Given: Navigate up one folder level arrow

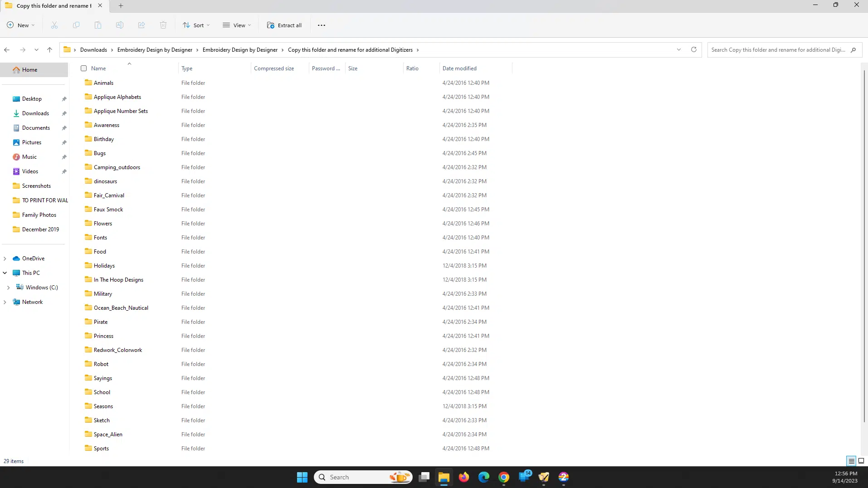Looking at the screenshot, I should (50, 50).
